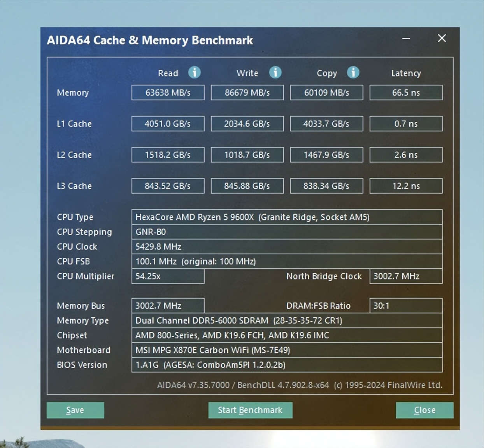The height and width of the screenshot is (448, 484).
Task: Click the CPU Multiplier label
Action: pyautogui.click(x=86, y=276)
